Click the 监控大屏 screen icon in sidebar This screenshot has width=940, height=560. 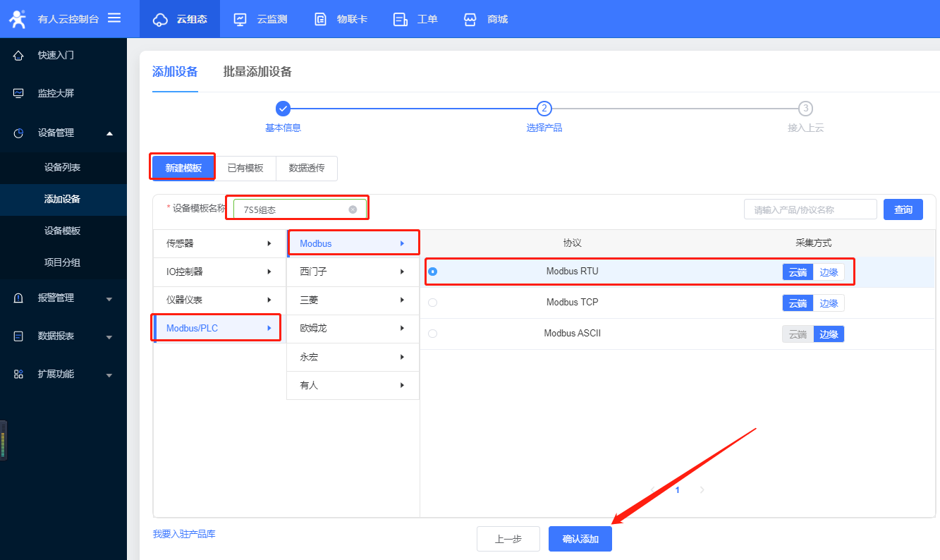[19, 93]
